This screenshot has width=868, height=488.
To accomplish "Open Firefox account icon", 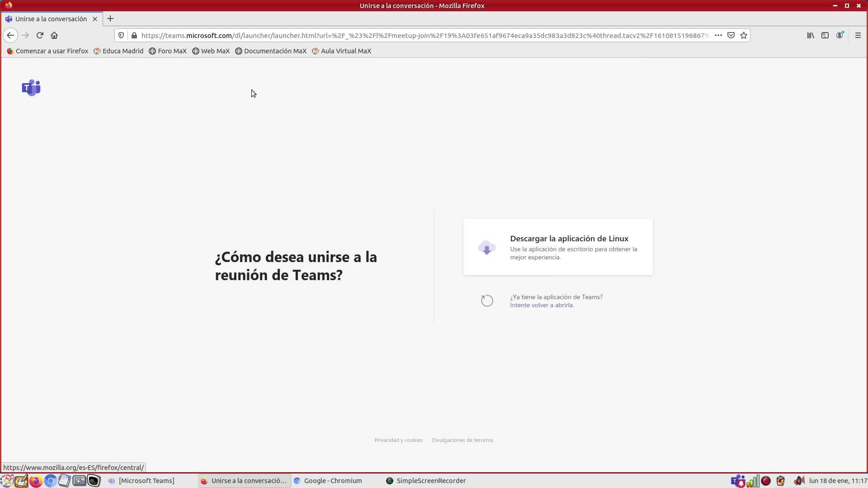I will pos(840,35).
